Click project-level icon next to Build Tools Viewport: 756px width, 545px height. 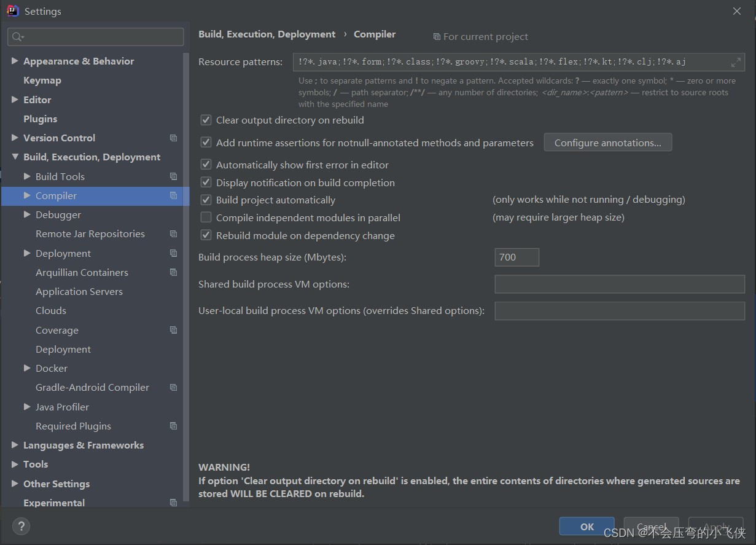[173, 176]
